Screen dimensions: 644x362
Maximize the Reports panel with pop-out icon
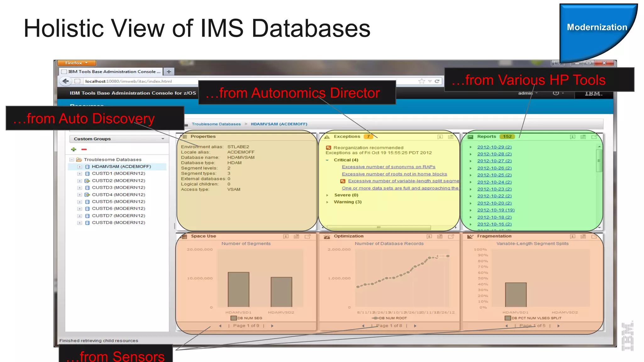(x=594, y=137)
